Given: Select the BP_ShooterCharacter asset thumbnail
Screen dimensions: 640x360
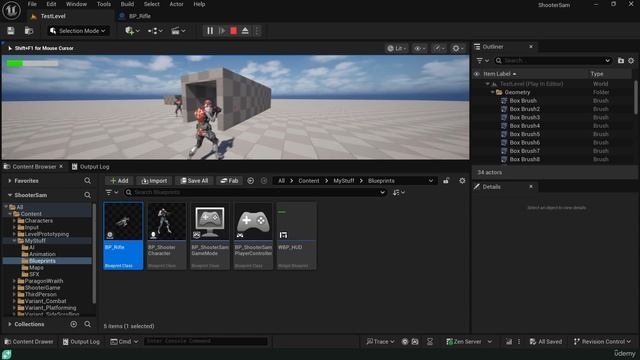Looking at the screenshot, I should pos(167,236).
